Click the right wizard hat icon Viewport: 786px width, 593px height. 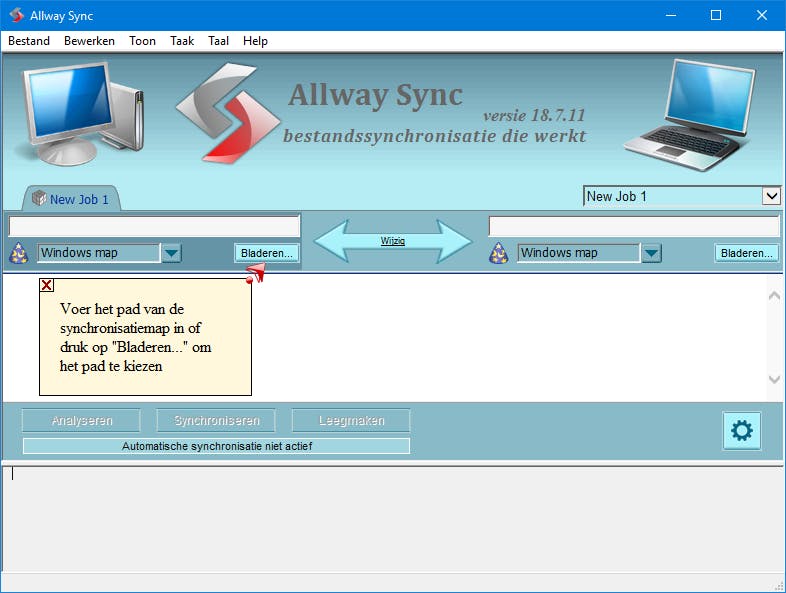[x=498, y=253]
